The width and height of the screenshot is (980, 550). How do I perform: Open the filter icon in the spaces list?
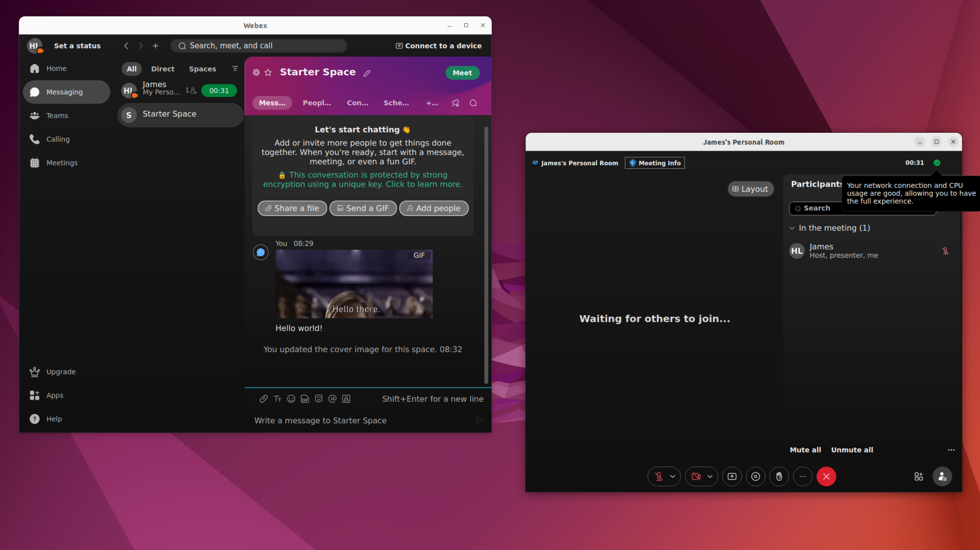[x=235, y=68]
